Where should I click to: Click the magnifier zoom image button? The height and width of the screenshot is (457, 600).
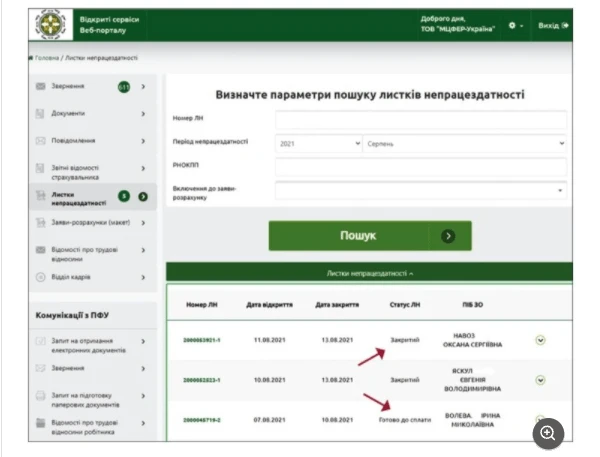click(548, 433)
